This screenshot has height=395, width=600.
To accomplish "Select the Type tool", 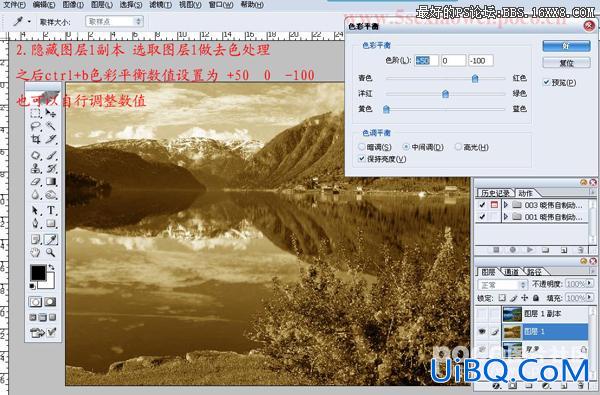I will 51,211.
